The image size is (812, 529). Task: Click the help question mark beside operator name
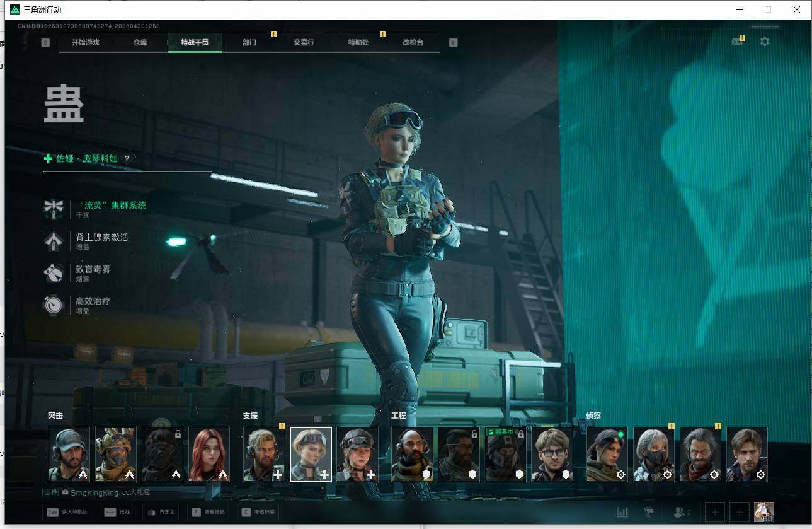click(x=127, y=159)
